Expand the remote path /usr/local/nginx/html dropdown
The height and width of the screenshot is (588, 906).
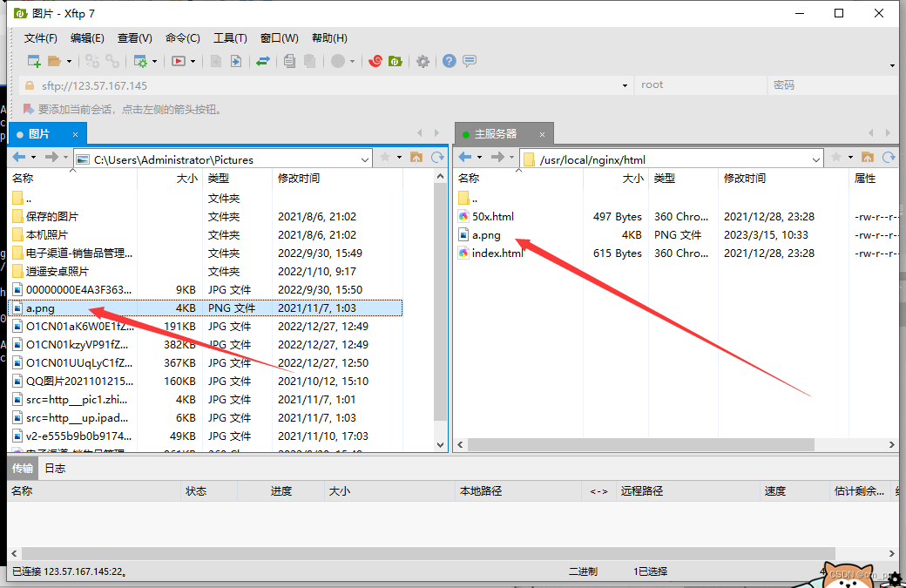(x=815, y=160)
